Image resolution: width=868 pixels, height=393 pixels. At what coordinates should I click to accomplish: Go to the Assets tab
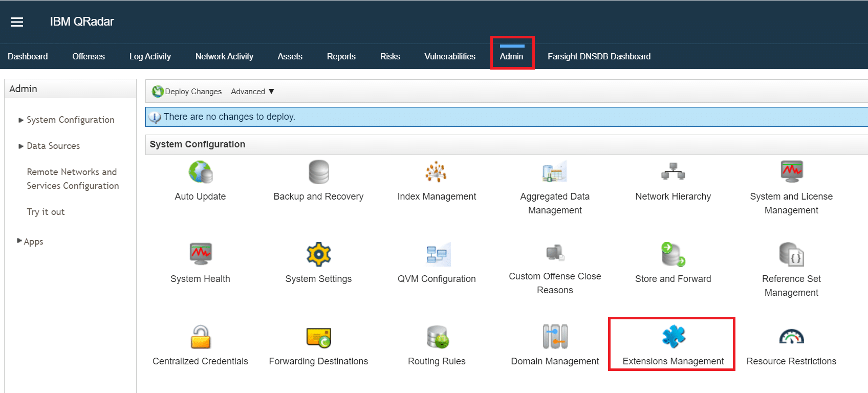290,56
